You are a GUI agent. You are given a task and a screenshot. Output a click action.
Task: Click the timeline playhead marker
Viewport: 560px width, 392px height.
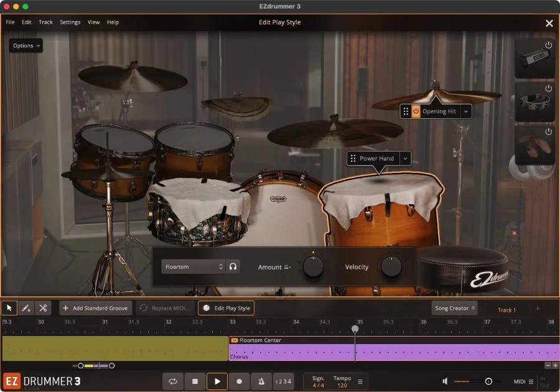click(355, 329)
